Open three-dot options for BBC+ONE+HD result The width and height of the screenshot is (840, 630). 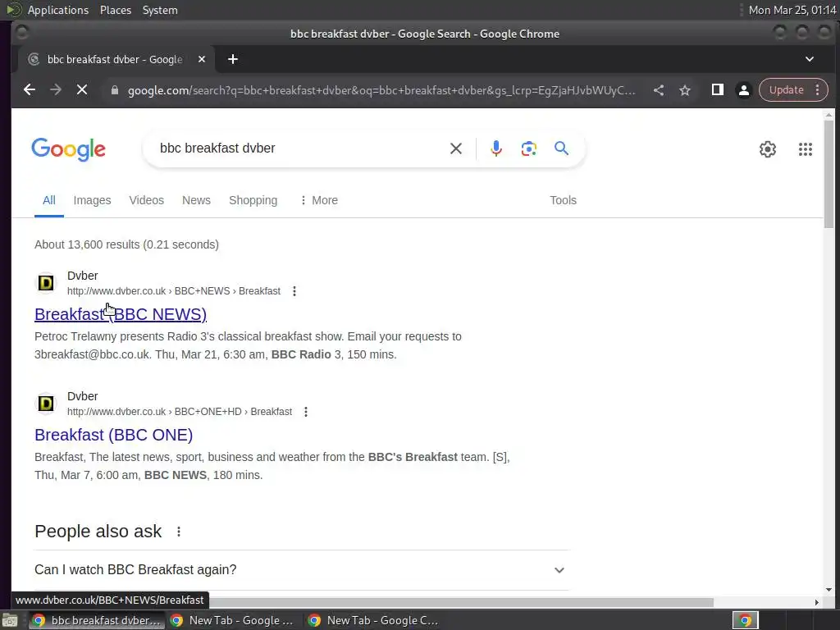306,412
